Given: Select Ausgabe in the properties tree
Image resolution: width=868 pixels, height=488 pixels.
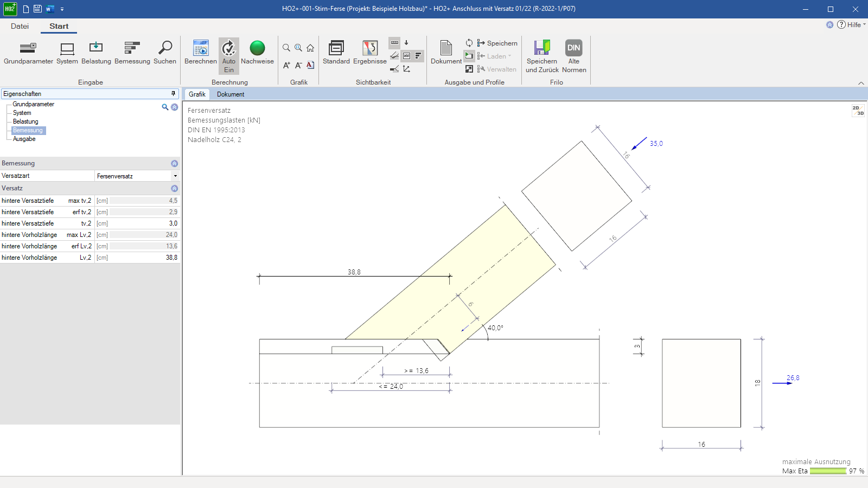Looking at the screenshot, I should [24, 139].
